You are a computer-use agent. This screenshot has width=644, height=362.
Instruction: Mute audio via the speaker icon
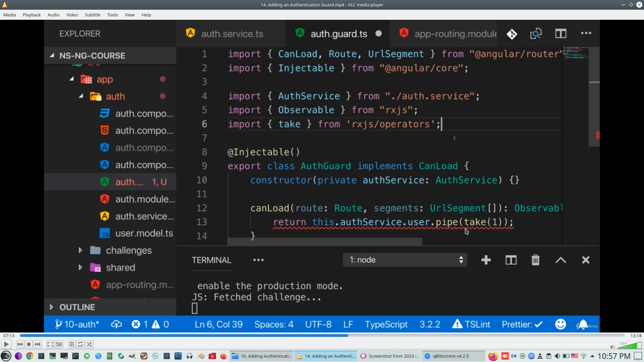tap(612, 347)
